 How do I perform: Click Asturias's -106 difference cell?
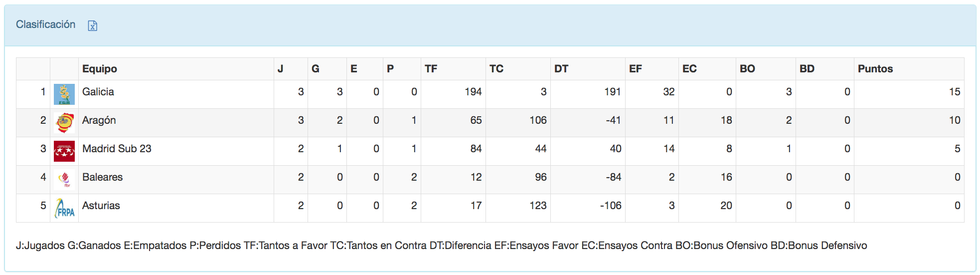pyautogui.click(x=611, y=206)
